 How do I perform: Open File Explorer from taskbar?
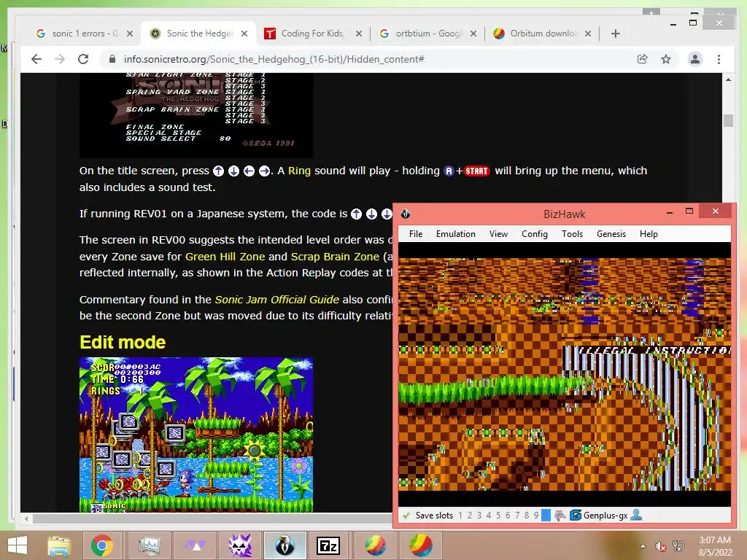(58, 545)
